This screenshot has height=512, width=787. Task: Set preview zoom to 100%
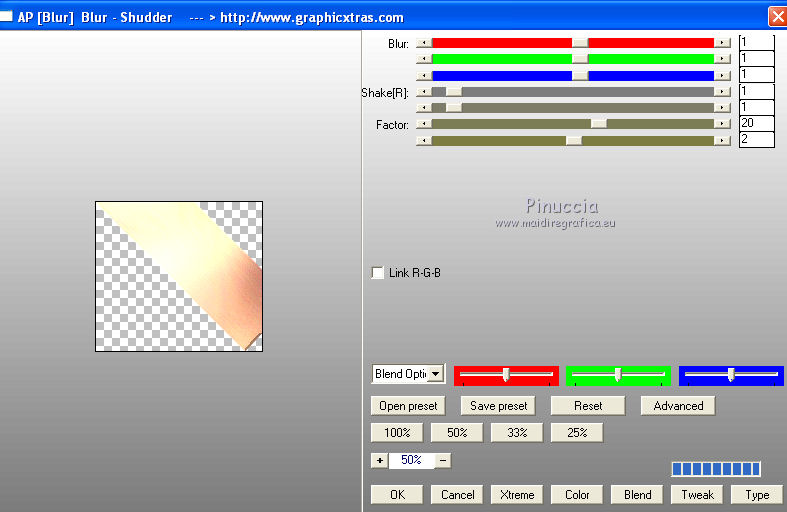[397, 432]
